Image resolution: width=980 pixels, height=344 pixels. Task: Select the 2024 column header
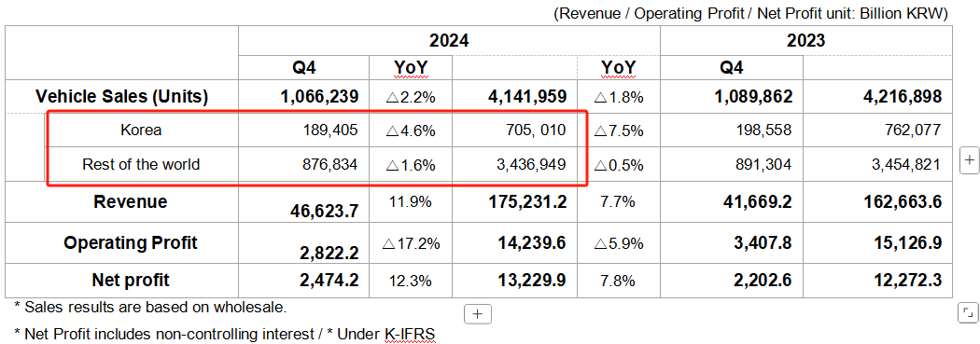coord(449,41)
